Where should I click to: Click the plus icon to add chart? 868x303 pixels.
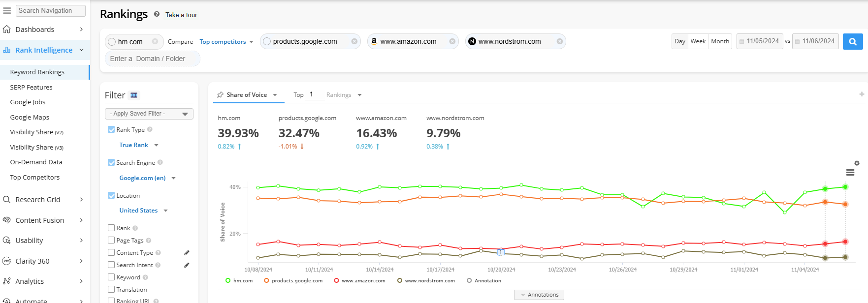click(x=861, y=94)
